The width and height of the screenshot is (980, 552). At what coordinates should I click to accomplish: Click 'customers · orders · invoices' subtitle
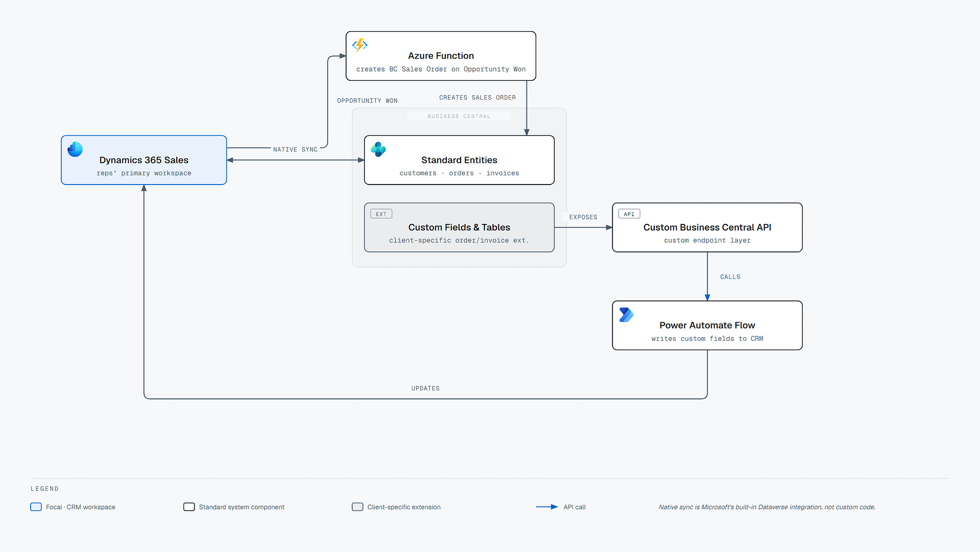click(459, 173)
